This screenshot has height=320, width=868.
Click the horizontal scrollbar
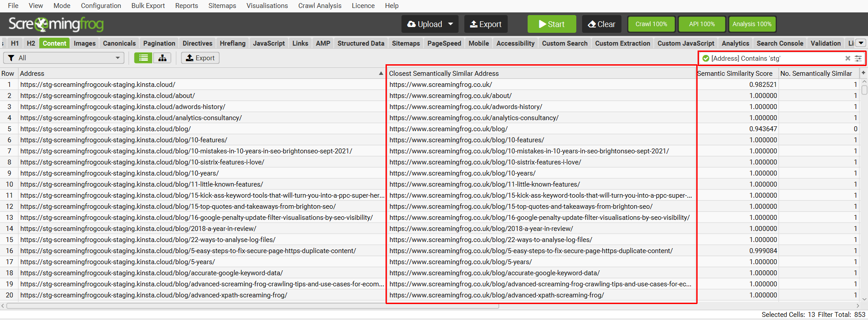(252, 305)
